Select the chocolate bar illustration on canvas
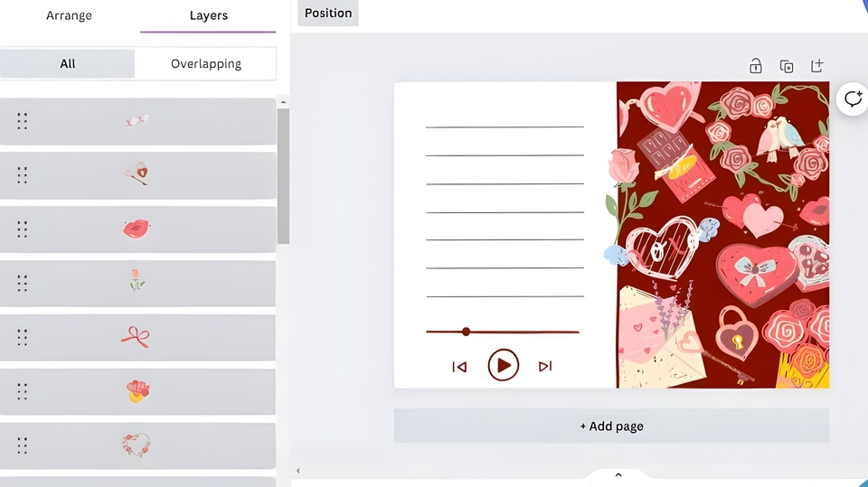 pos(676,164)
